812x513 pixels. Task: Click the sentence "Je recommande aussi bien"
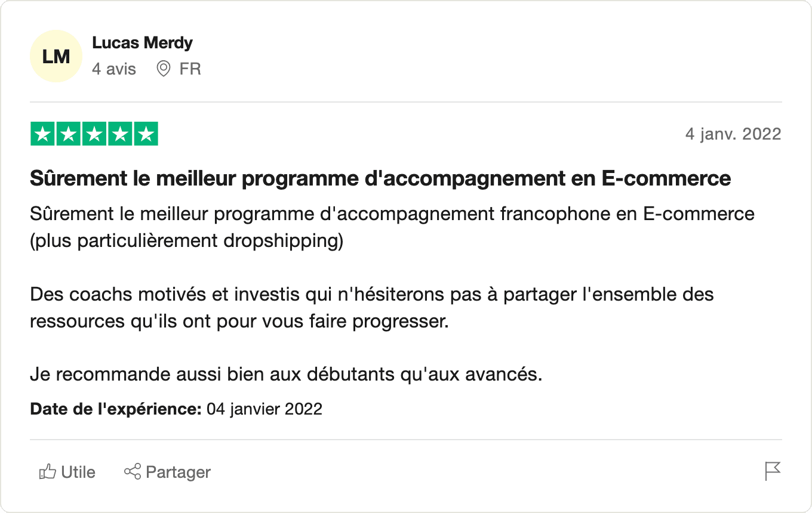pos(286,375)
